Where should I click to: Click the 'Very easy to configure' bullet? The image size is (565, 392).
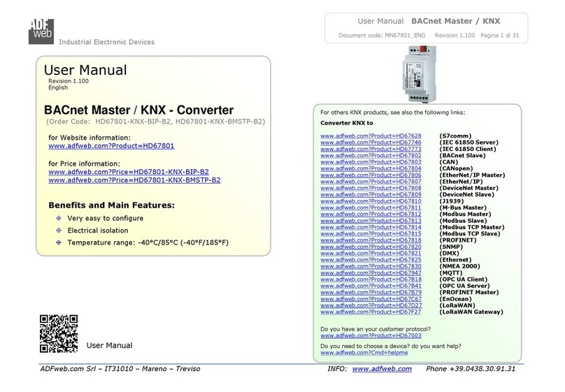pos(105,218)
